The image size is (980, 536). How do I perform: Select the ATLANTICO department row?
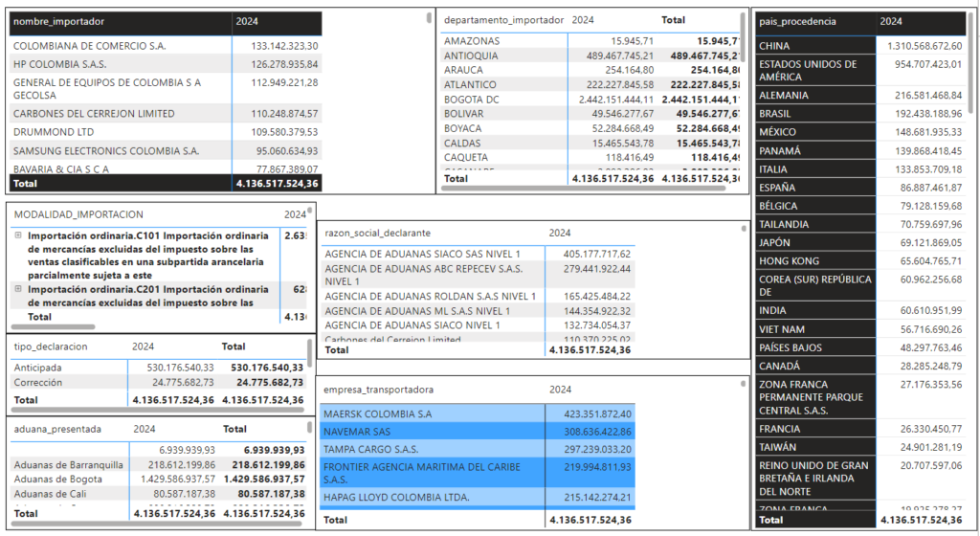click(x=590, y=84)
